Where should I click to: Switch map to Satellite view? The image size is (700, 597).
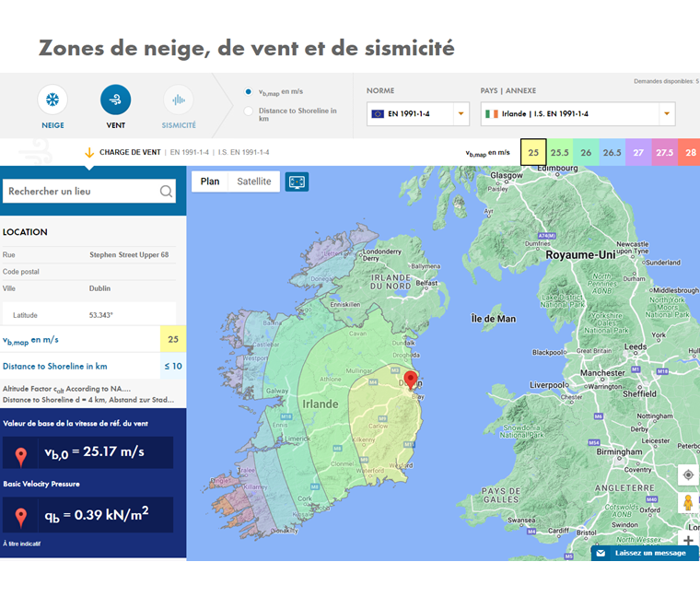254,181
